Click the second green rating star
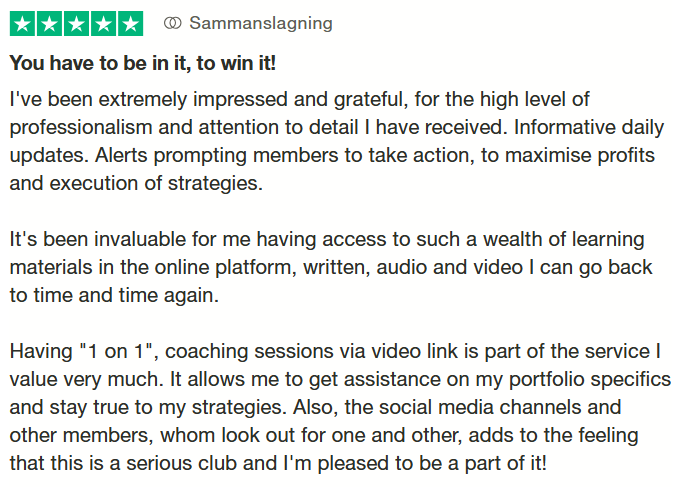The height and width of the screenshot is (487, 700). pyautogui.click(x=50, y=24)
